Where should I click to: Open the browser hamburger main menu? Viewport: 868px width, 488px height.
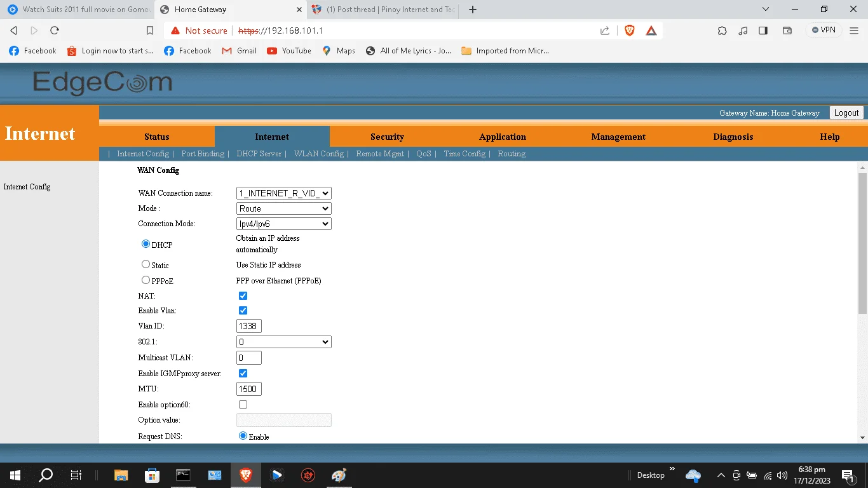pos(855,30)
